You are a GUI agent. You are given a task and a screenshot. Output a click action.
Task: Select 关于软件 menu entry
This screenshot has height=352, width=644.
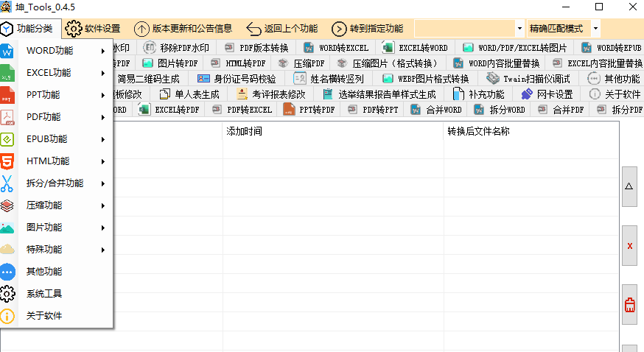[x=57, y=316]
